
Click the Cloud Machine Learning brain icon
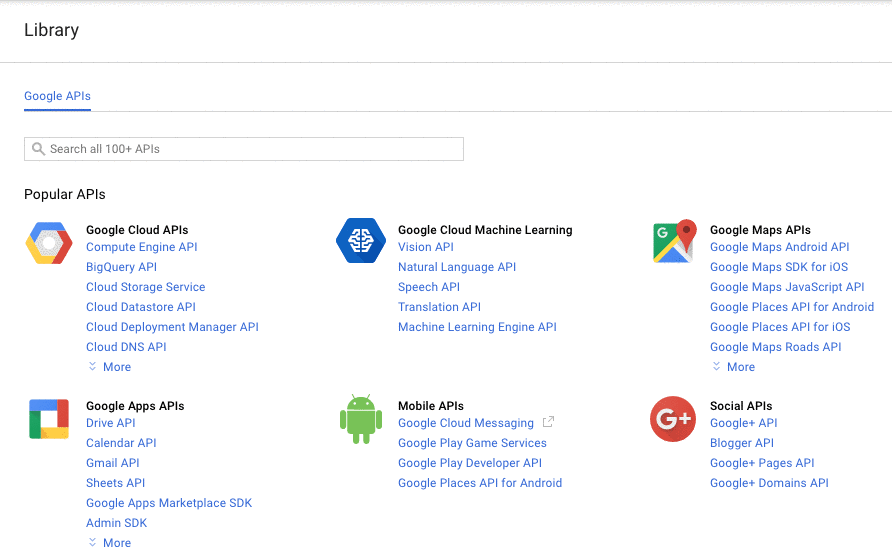click(x=361, y=240)
